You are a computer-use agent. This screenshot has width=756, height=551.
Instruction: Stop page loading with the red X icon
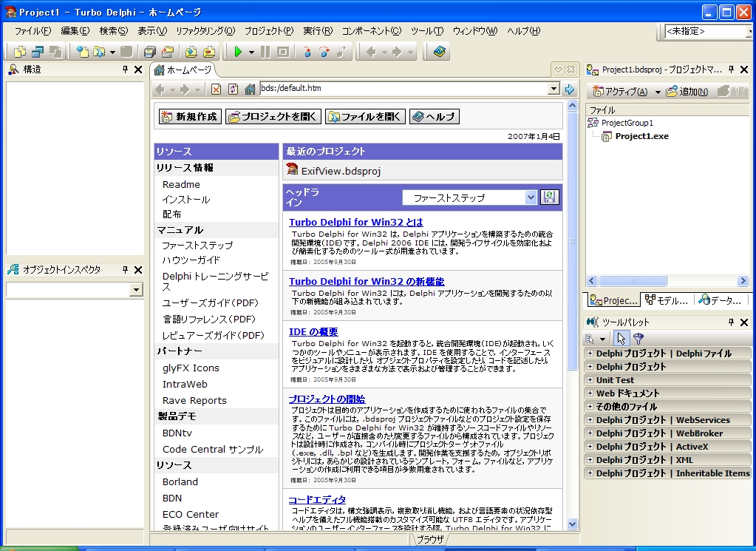click(216, 89)
